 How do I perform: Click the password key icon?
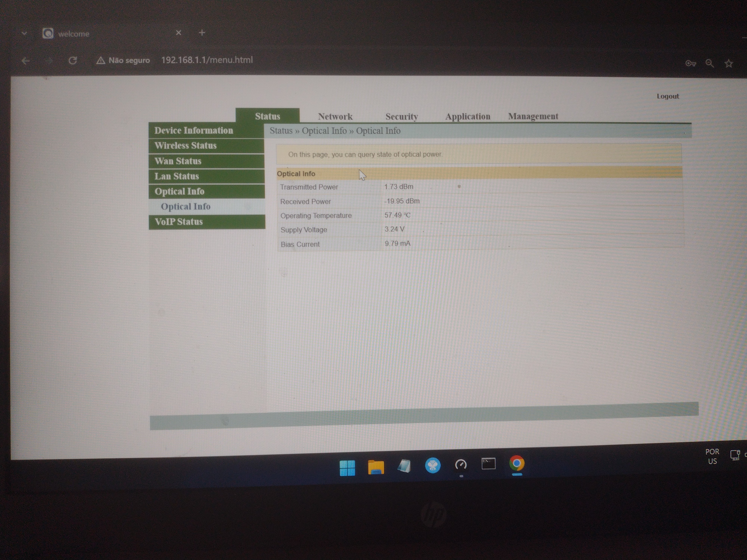pyautogui.click(x=690, y=63)
